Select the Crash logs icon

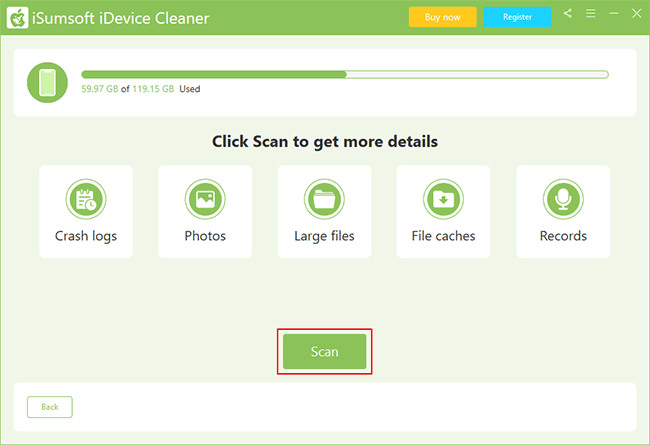[x=86, y=199]
